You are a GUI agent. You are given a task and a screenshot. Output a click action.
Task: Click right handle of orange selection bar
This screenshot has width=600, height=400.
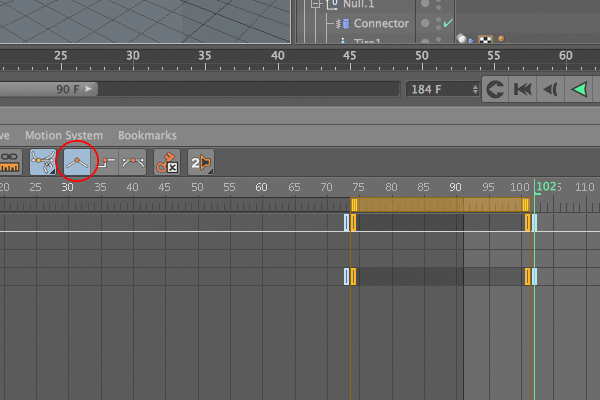526,205
